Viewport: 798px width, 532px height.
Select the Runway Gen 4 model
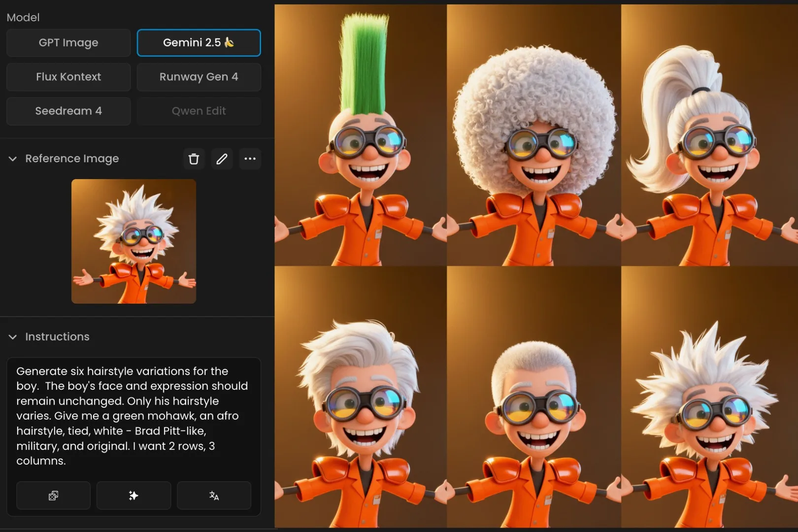[199, 77]
